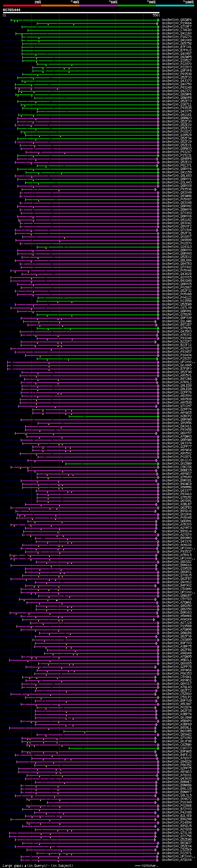The image size is (197, 868).
Task: Select the label UniRef100_P93538
Action: coord(177,74)
